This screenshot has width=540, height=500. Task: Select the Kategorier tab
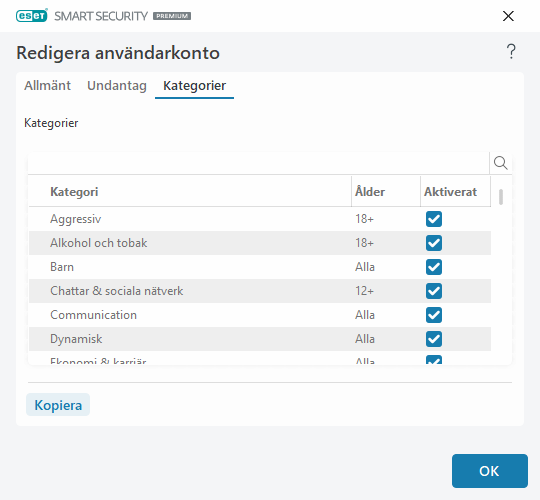pos(195,85)
